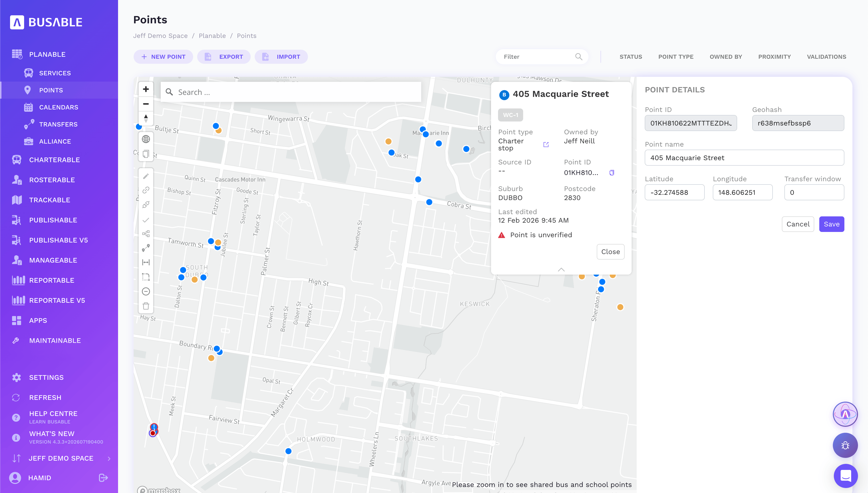Activate the dashed rectangle selection tool
Viewport: 868px width, 493px height.
[x=146, y=277]
